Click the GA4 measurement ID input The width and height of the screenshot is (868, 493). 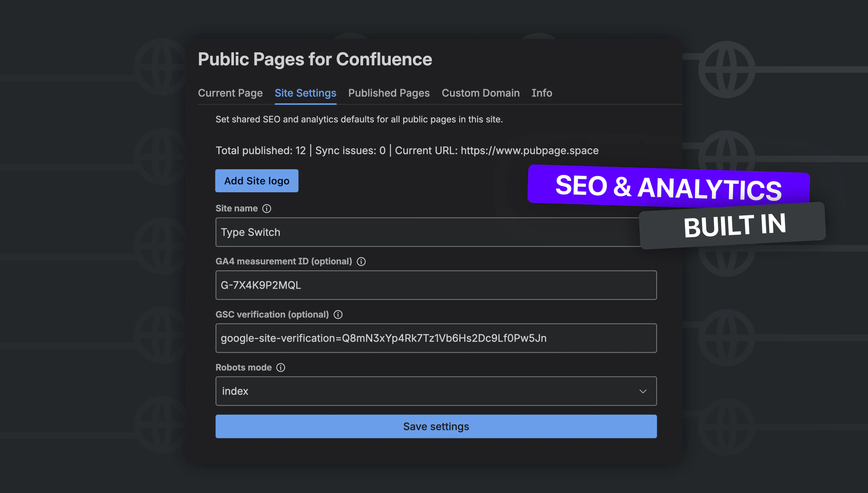(436, 285)
